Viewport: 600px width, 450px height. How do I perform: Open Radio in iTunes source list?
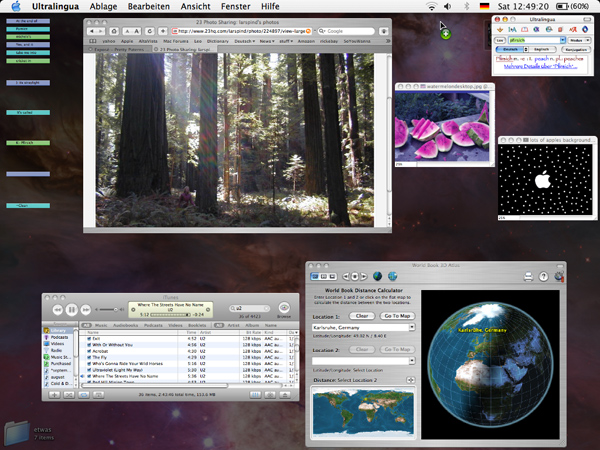(56, 350)
